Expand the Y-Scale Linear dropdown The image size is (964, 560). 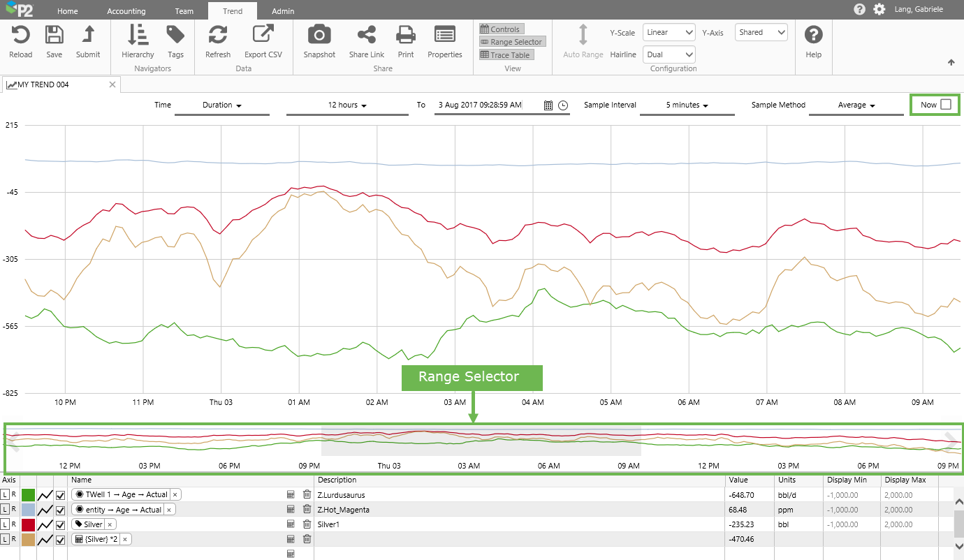coord(669,32)
